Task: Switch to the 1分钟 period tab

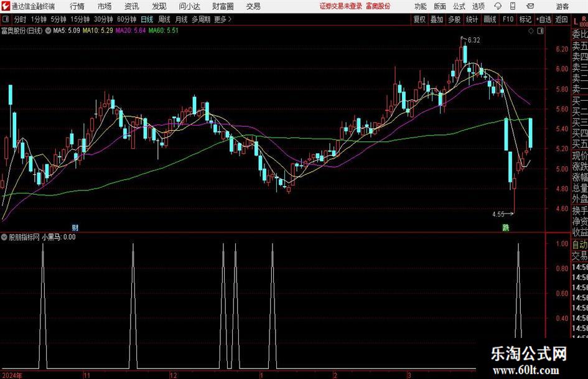Action: point(39,19)
